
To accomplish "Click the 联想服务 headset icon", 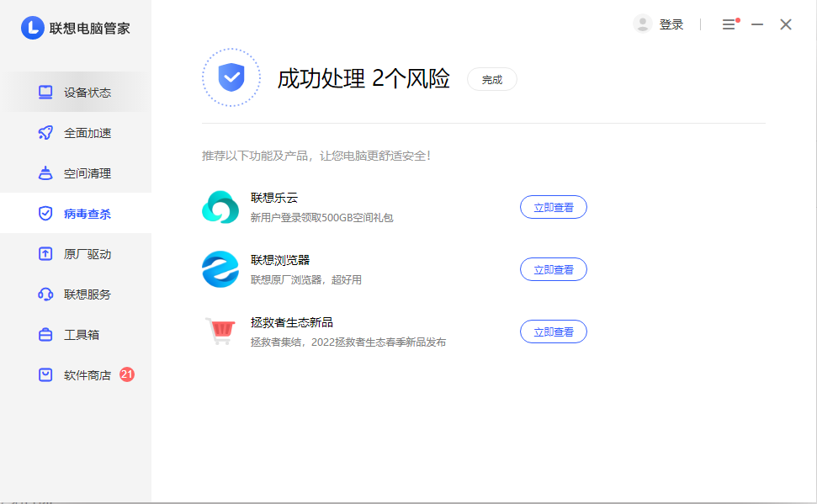I will (x=45, y=294).
